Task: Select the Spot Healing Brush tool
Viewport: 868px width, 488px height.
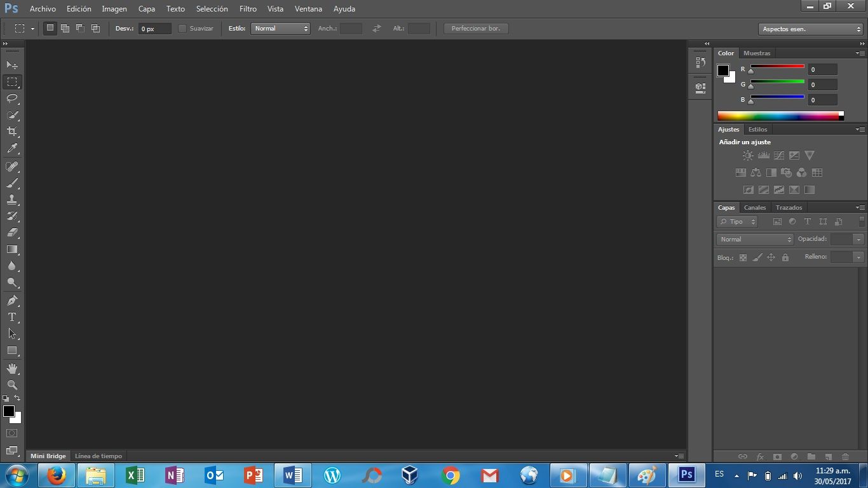Action: pos(12,166)
